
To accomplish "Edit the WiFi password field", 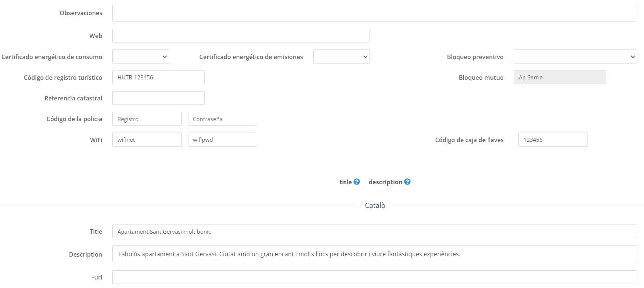I will pos(222,140).
